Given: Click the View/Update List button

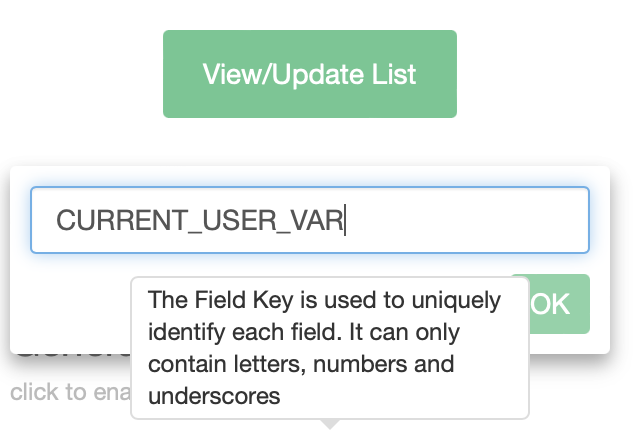Looking at the screenshot, I should tap(310, 74).
